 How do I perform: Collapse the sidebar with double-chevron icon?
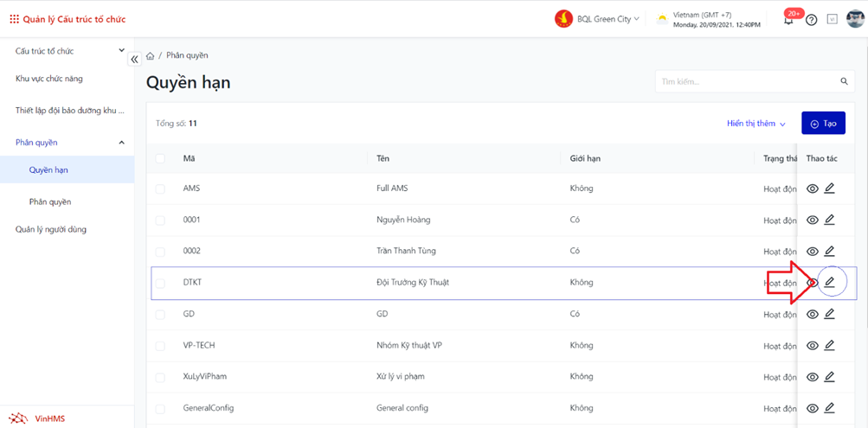(x=134, y=60)
